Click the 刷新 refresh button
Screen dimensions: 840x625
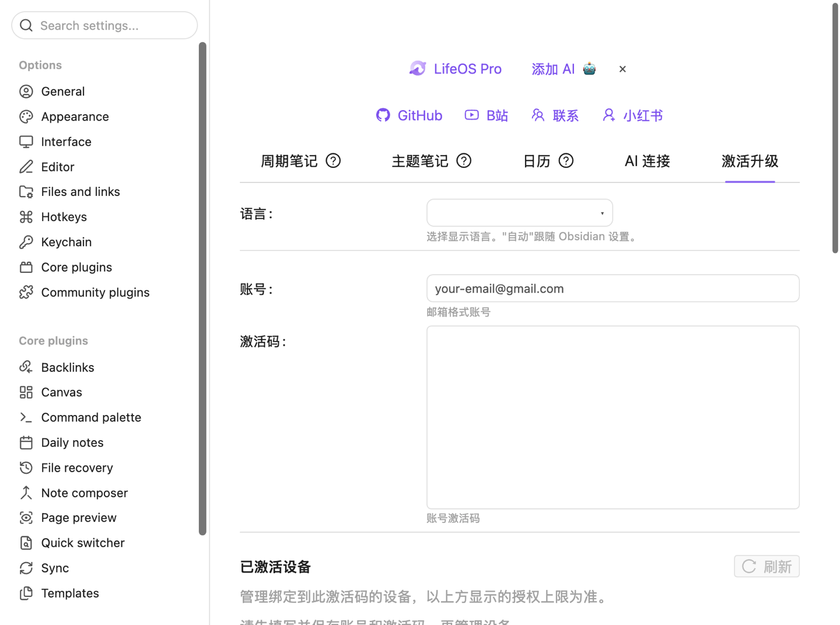point(766,566)
